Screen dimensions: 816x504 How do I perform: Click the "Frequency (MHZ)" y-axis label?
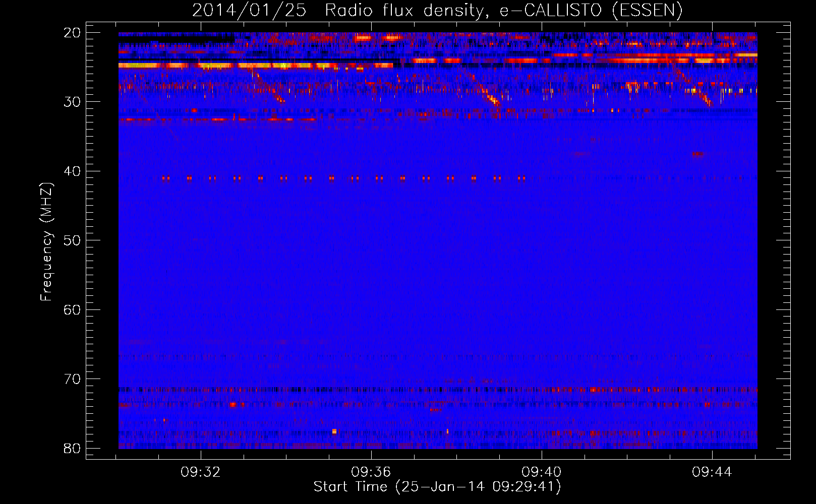(46, 242)
